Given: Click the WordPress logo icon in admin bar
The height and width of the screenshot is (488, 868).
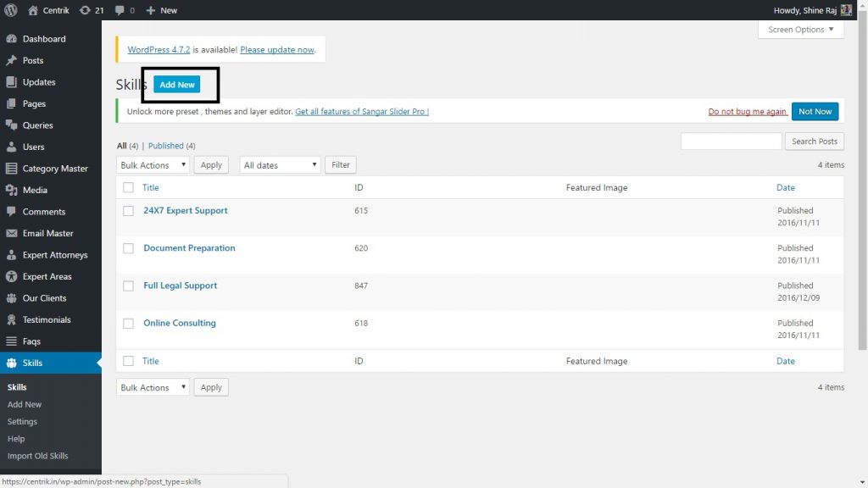Looking at the screenshot, I should click(x=11, y=10).
